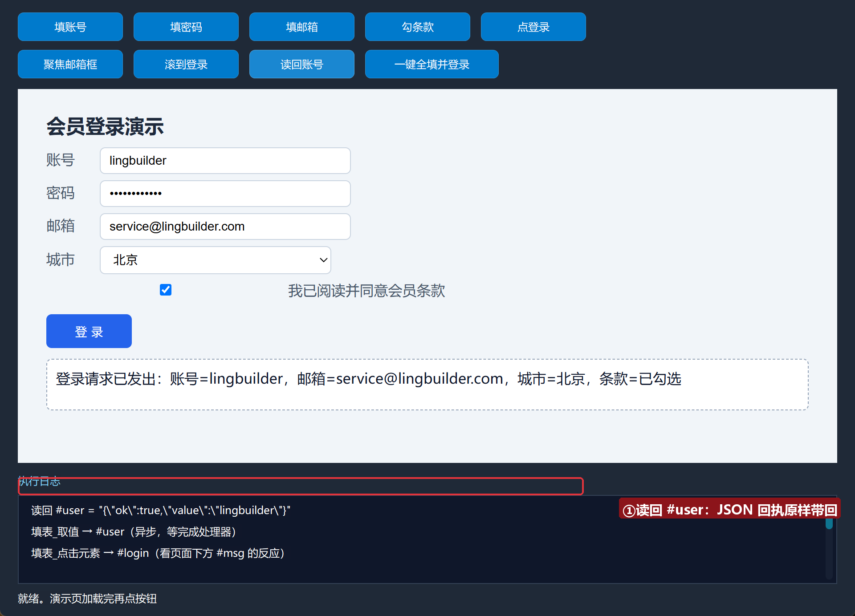Click the blue 登录 submit button

pos(89,331)
